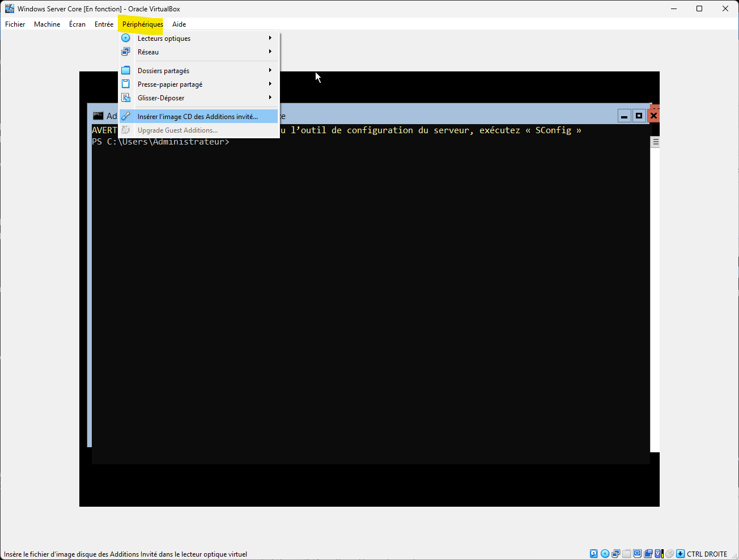Click the keyboard capture arrow icon
The image size is (739, 560).
coord(681,554)
